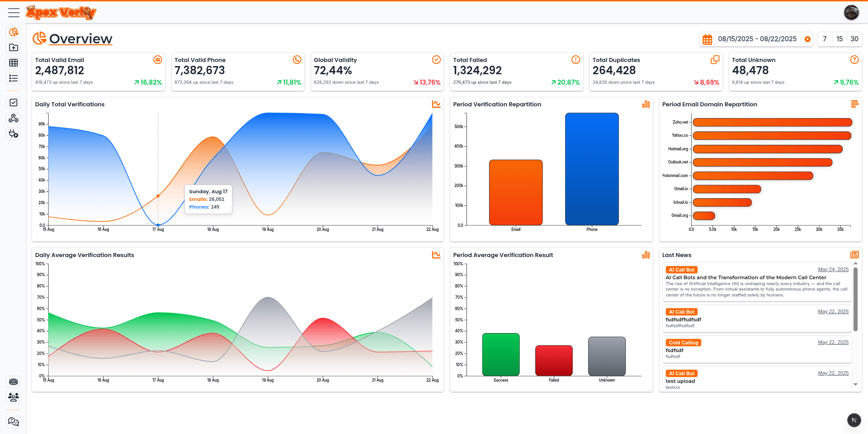Click the date range input field

757,39
